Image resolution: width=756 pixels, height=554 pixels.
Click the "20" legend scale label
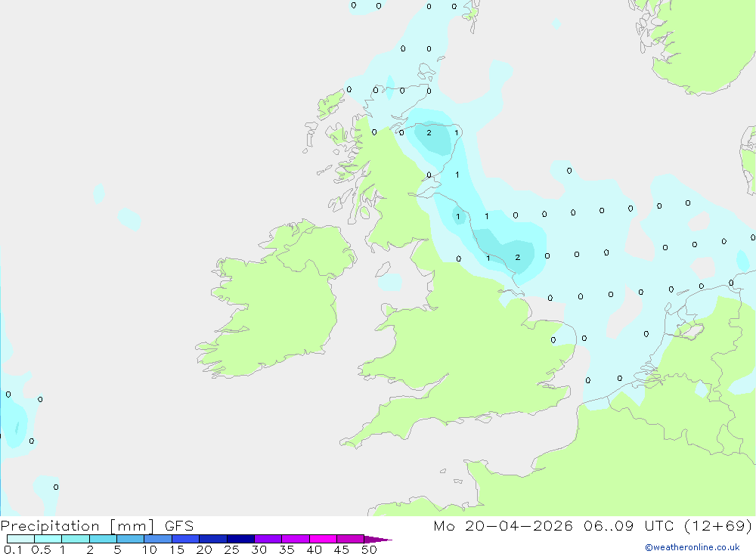pos(204,549)
